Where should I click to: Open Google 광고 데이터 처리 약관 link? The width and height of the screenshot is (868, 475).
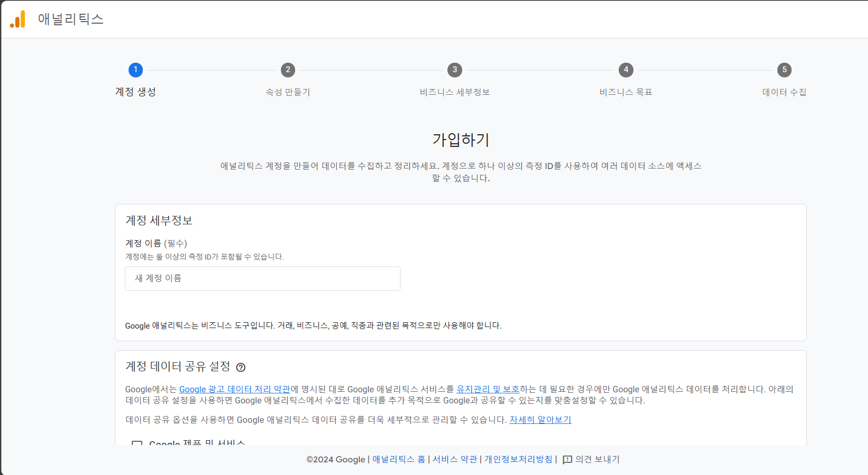pyautogui.click(x=235, y=389)
